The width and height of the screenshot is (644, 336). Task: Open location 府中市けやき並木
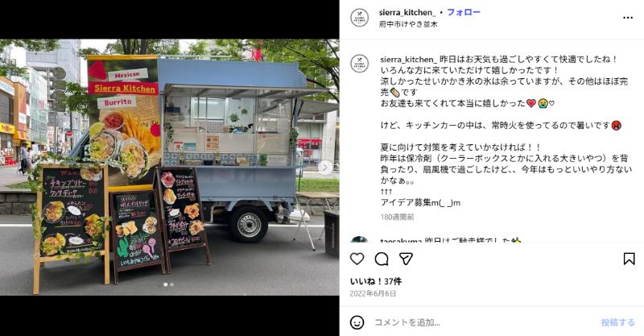coord(408,24)
